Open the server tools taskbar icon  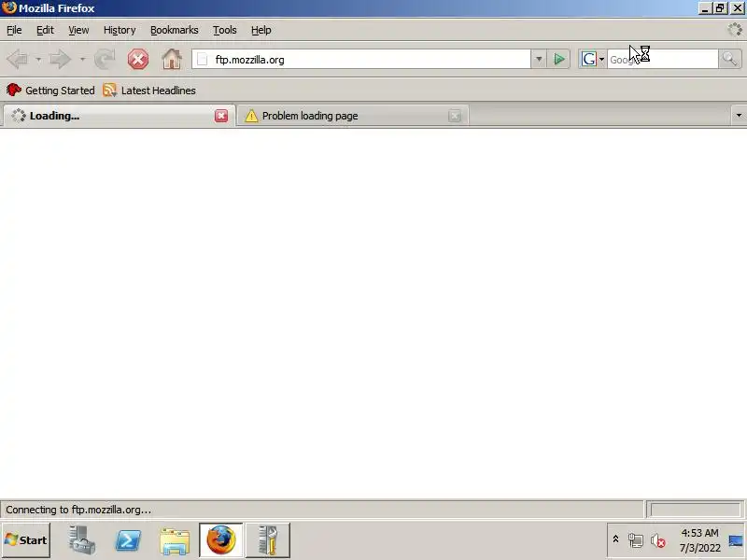pos(267,540)
